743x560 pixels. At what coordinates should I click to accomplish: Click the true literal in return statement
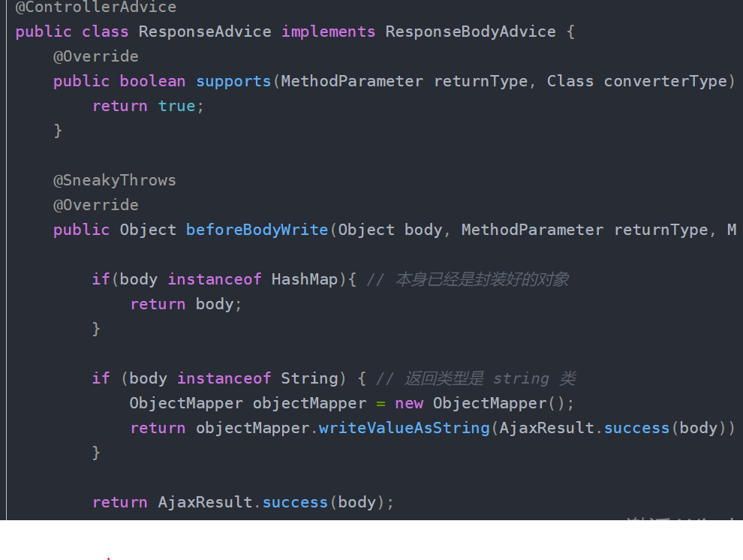pyautogui.click(x=176, y=106)
